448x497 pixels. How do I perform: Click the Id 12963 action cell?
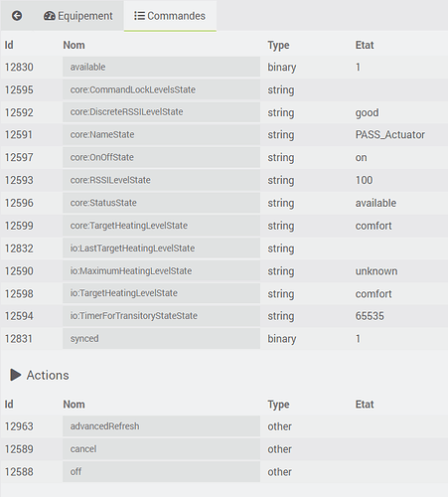click(19, 426)
